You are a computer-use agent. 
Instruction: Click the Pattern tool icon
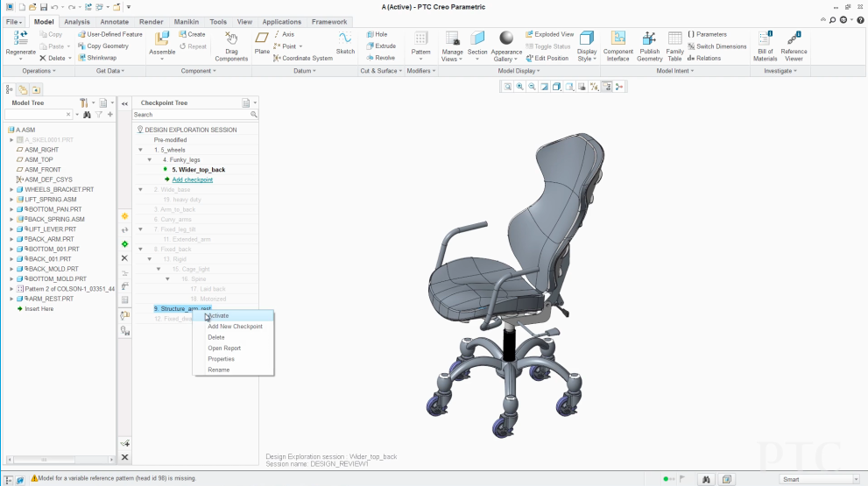point(420,39)
